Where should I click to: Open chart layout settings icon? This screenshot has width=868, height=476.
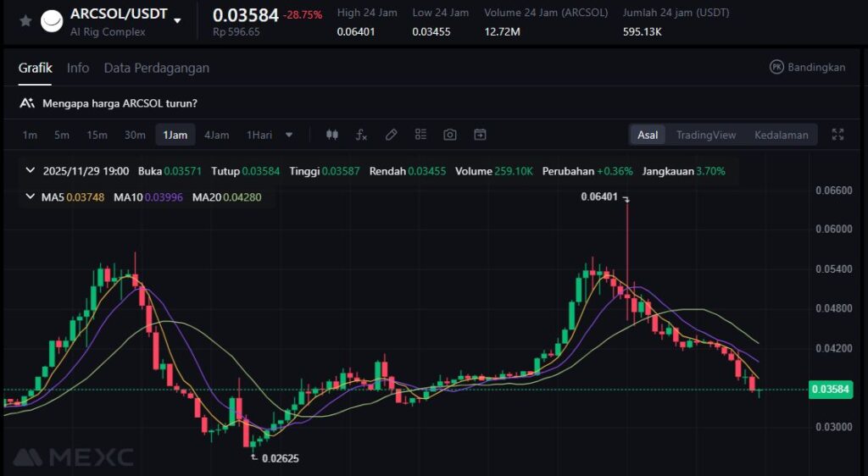pos(420,135)
